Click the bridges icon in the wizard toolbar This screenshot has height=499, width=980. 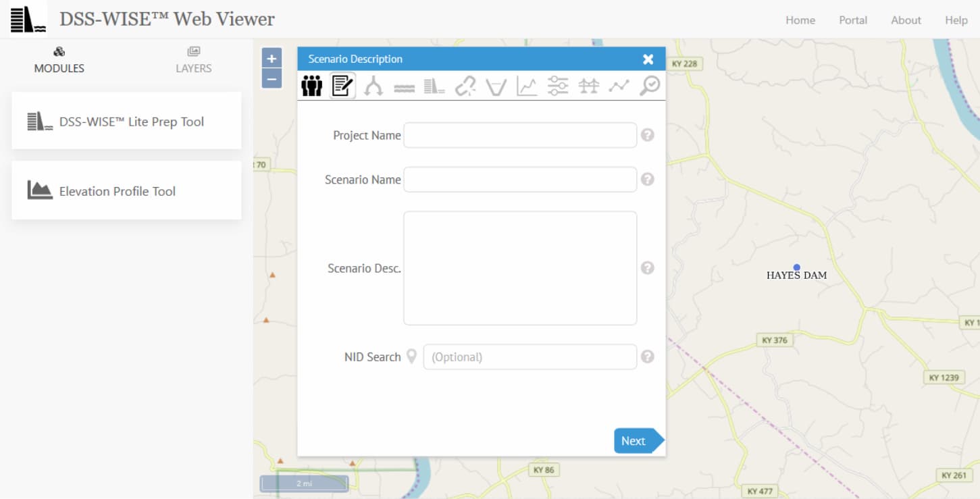[x=588, y=85]
